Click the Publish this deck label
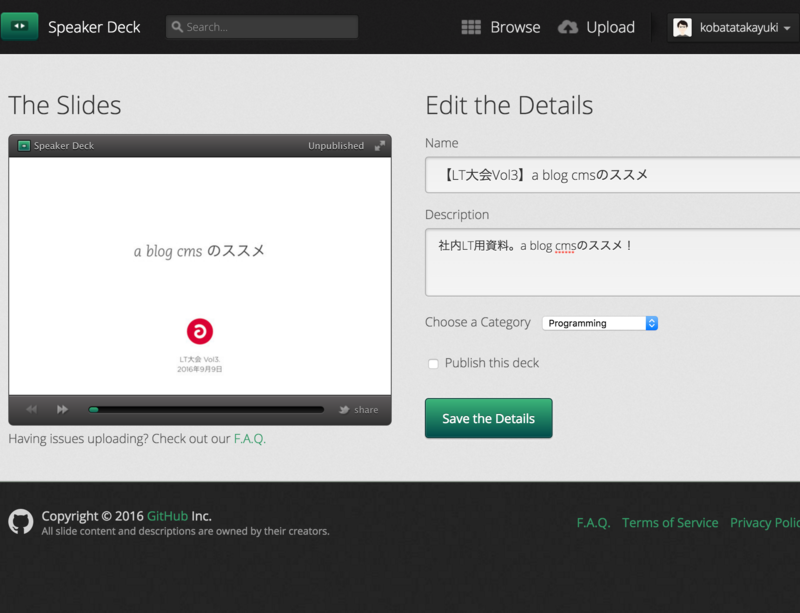The image size is (800, 613). (492, 363)
